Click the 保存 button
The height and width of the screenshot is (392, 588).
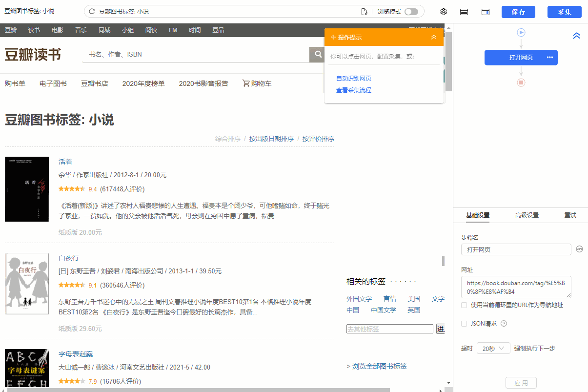[518, 12]
